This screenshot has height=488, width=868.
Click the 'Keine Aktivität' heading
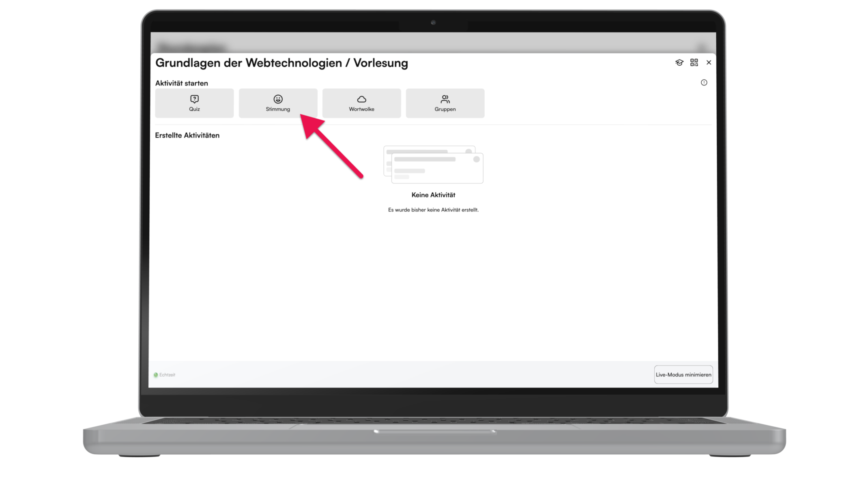[433, 195]
